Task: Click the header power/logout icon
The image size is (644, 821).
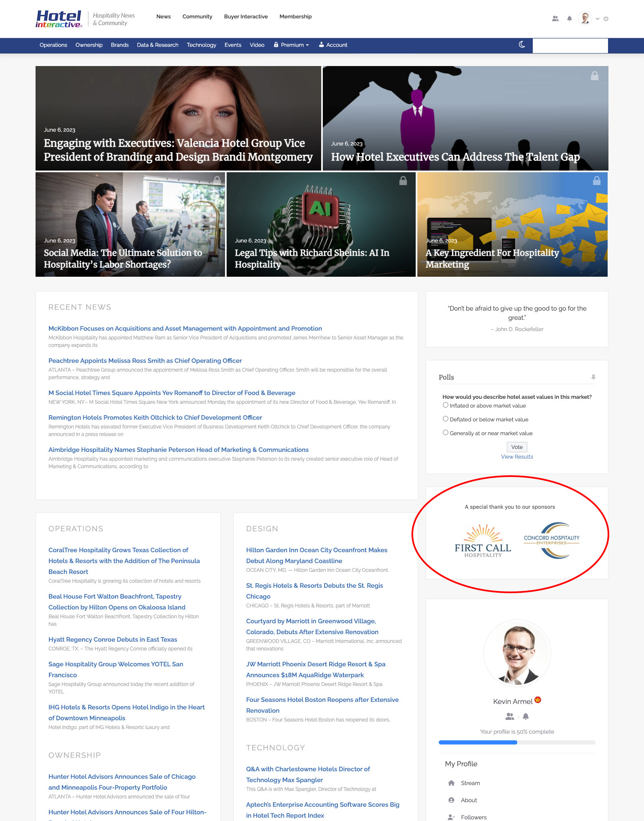Action: pyautogui.click(x=606, y=18)
